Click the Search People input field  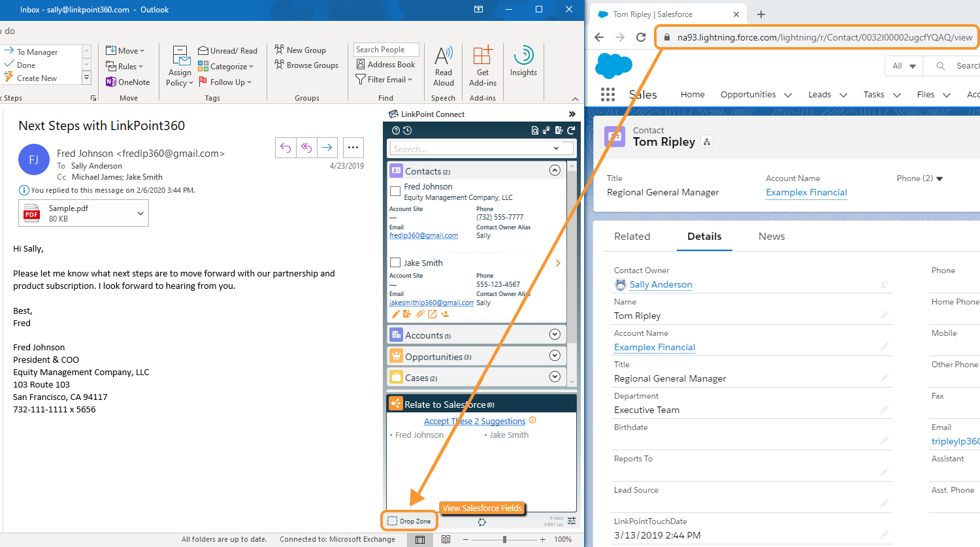coord(385,50)
